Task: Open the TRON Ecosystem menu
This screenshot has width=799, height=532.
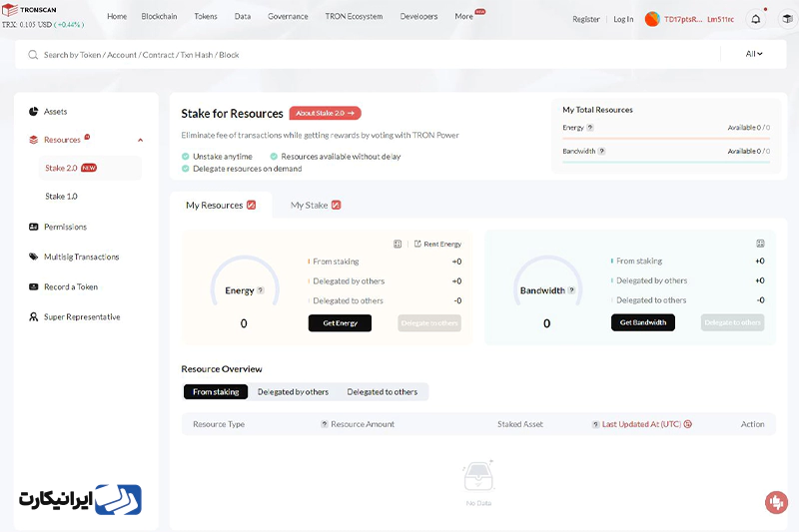Action: tap(354, 16)
